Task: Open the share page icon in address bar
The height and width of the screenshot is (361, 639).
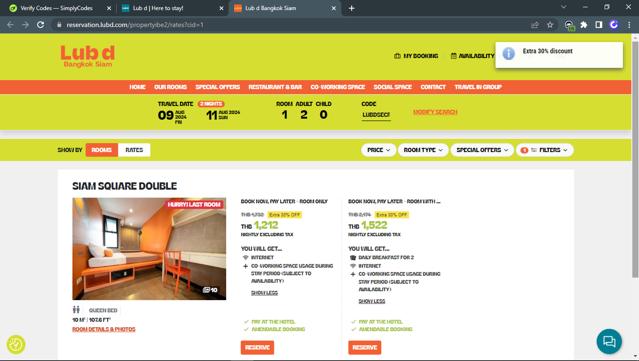Action: [535, 25]
